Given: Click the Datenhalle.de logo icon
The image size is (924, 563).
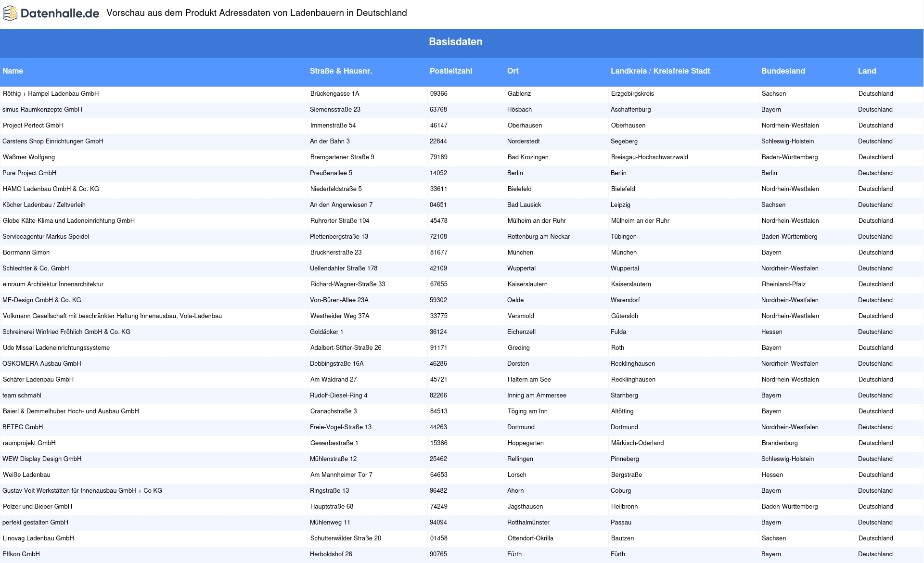Looking at the screenshot, I should click(10, 13).
